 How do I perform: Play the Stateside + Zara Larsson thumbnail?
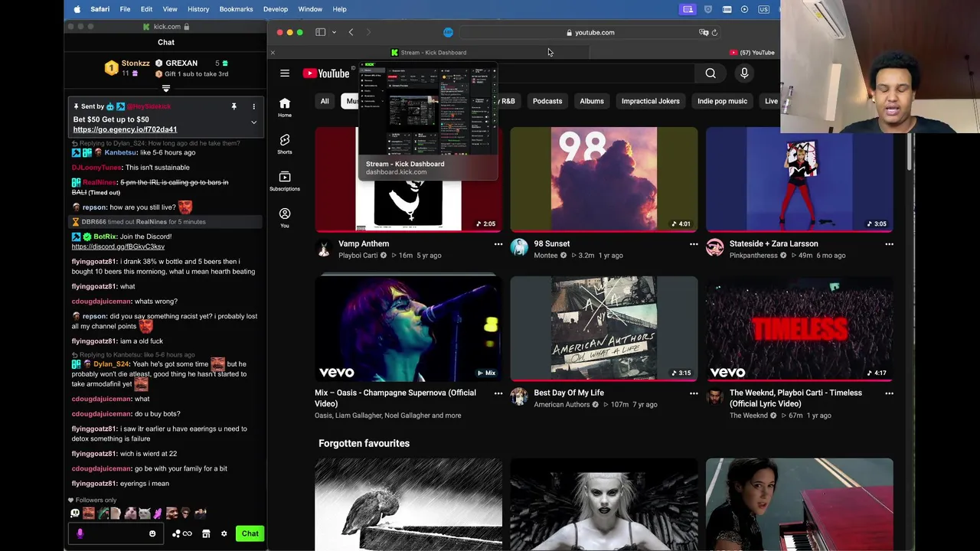click(x=799, y=179)
